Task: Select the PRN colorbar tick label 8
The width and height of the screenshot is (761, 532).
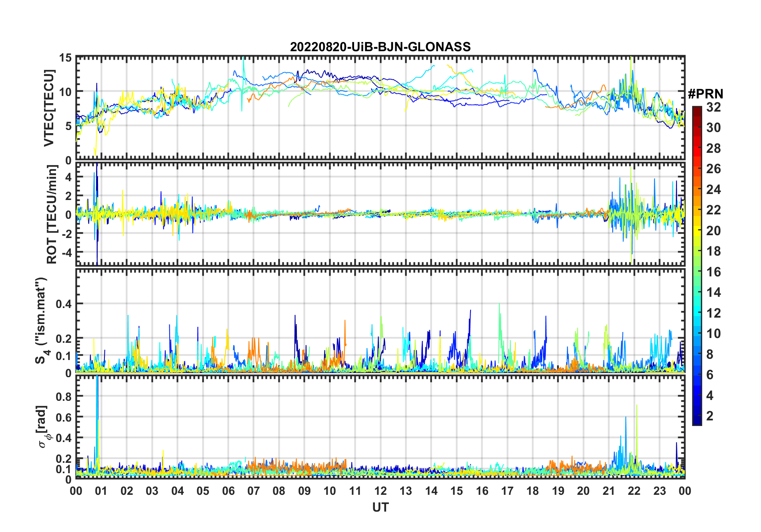Action: point(710,354)
